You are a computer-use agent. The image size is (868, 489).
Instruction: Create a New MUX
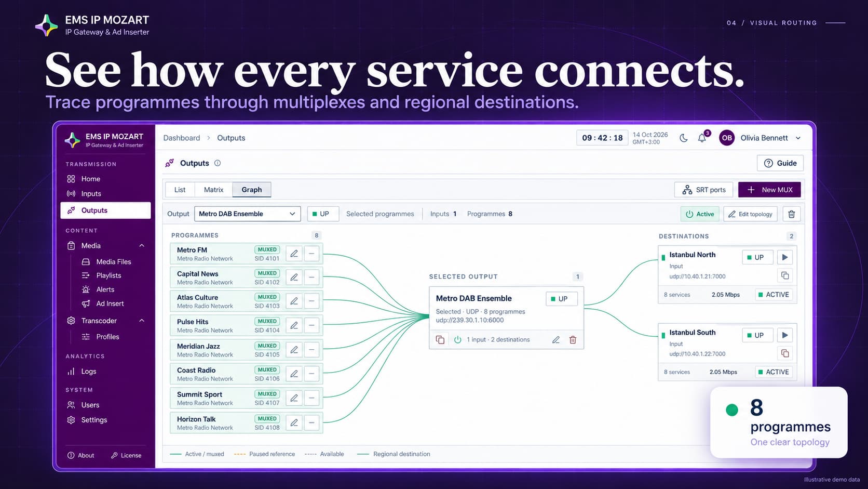tap(769, 190)
